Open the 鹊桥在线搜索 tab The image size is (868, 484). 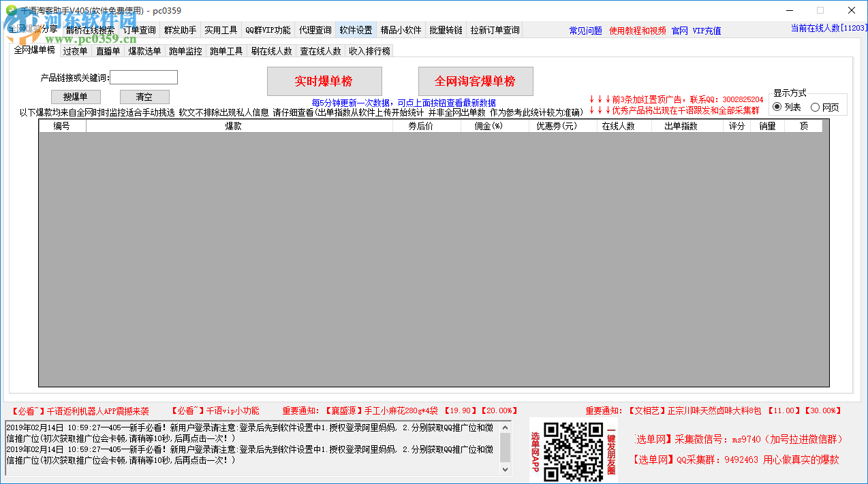90,30
